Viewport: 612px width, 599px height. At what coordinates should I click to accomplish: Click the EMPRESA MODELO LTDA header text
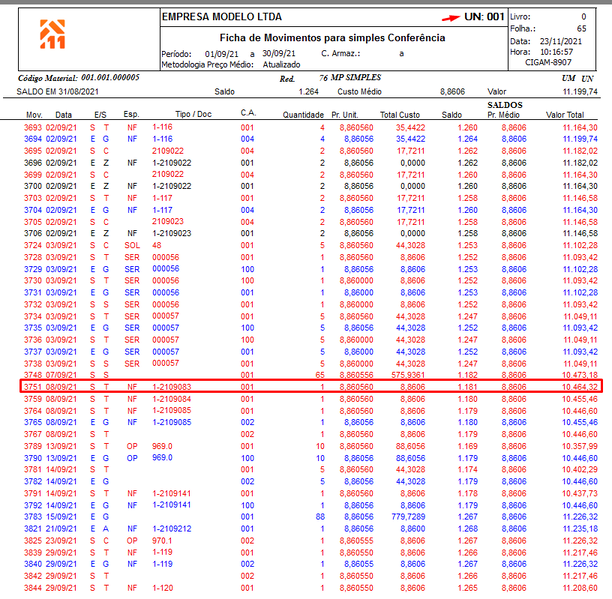pos(222,17)
